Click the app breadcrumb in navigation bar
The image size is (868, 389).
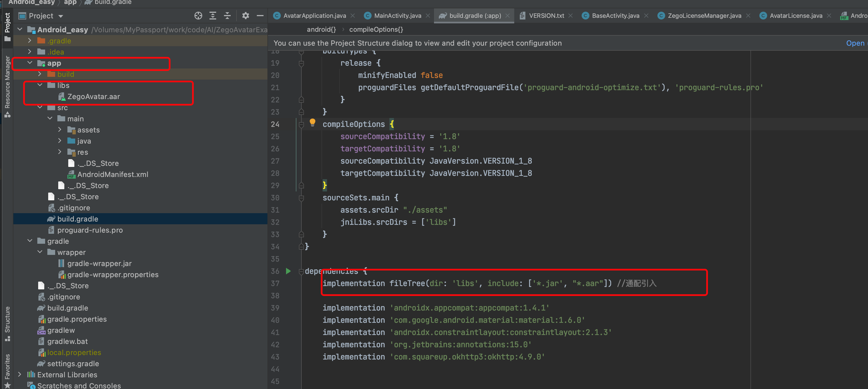[x=70, y=2]
